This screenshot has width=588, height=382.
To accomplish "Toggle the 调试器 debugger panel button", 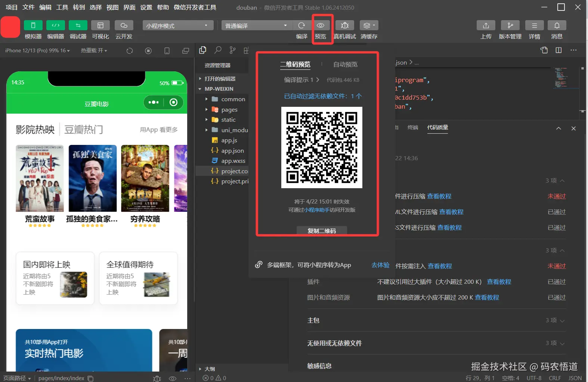I will (78, 25).
